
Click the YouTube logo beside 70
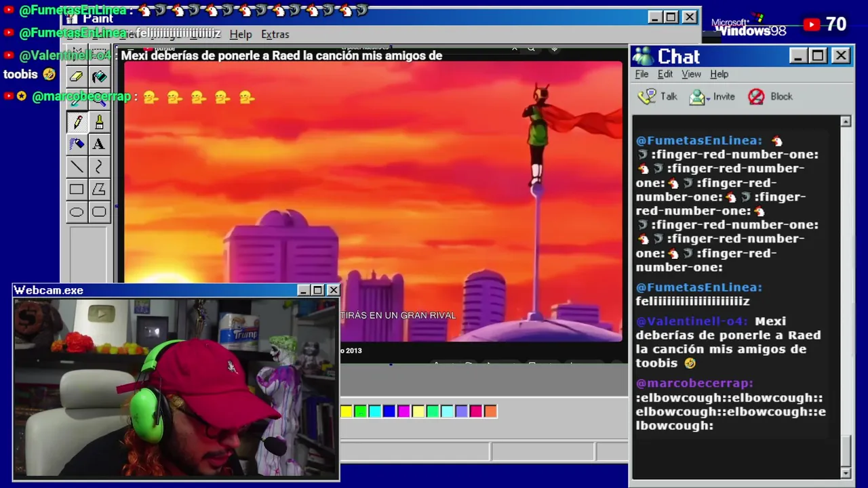(812, 24)
